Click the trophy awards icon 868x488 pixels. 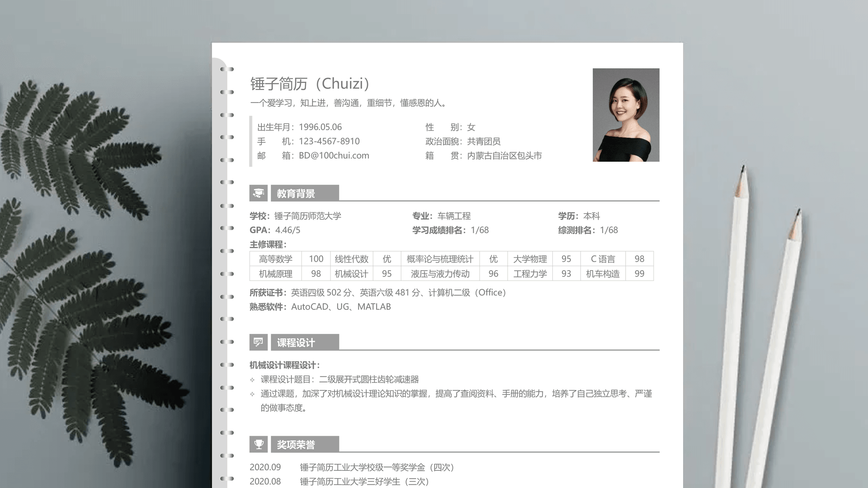pos(258,445)
